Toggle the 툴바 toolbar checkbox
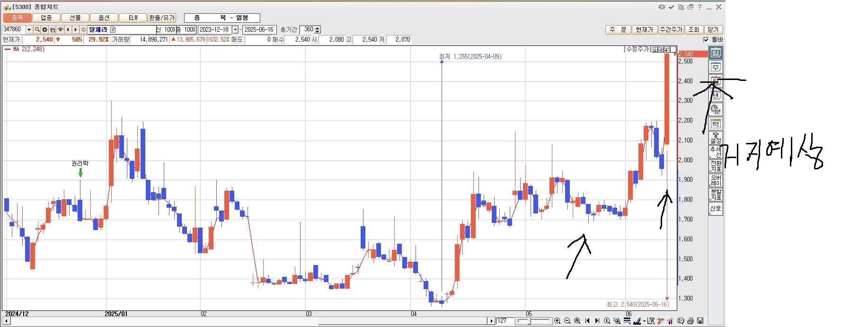Image resolution: width=868 pixels, height=327 pixels. [706, 40]
